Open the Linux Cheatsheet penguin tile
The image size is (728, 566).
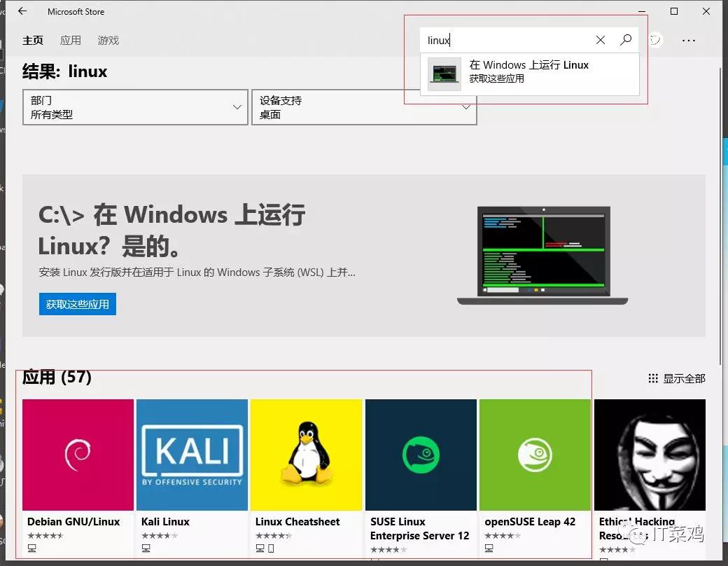(306, 455)
